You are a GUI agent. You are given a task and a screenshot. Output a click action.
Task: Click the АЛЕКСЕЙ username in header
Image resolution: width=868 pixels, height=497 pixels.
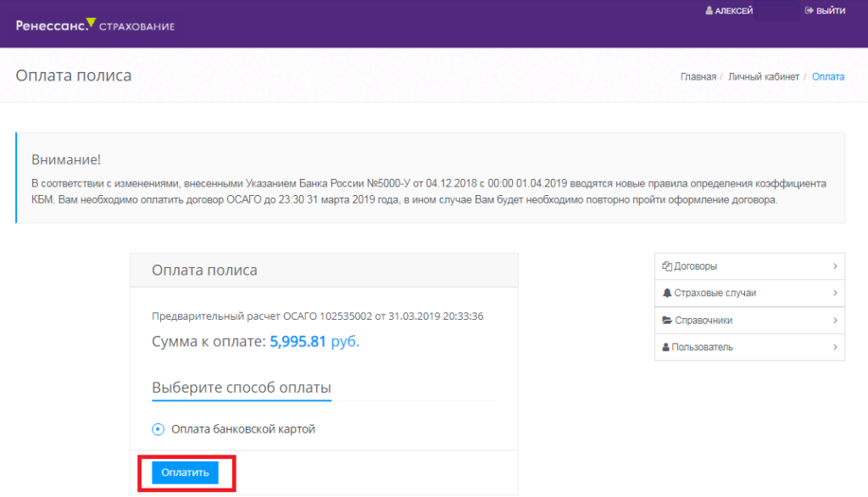pos(734,11)
